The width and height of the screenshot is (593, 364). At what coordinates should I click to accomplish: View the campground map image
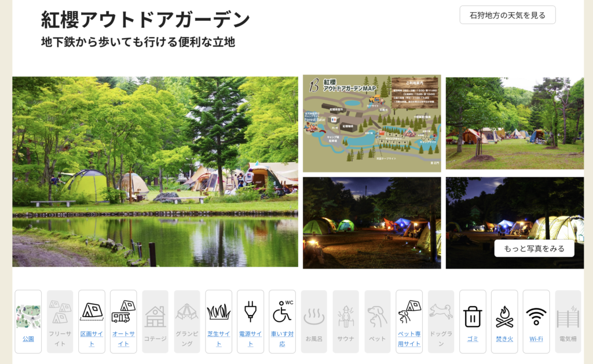tap(372, 123)
